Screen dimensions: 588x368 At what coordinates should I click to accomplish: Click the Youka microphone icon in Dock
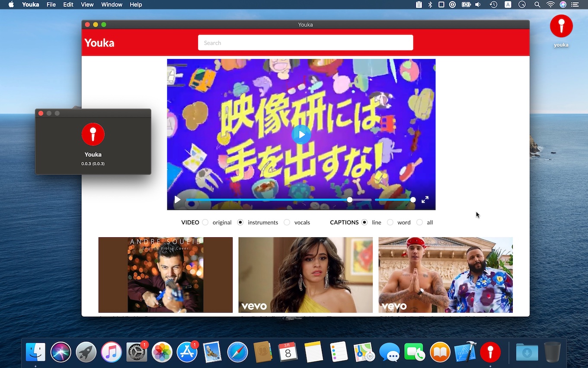coord(490,352)
